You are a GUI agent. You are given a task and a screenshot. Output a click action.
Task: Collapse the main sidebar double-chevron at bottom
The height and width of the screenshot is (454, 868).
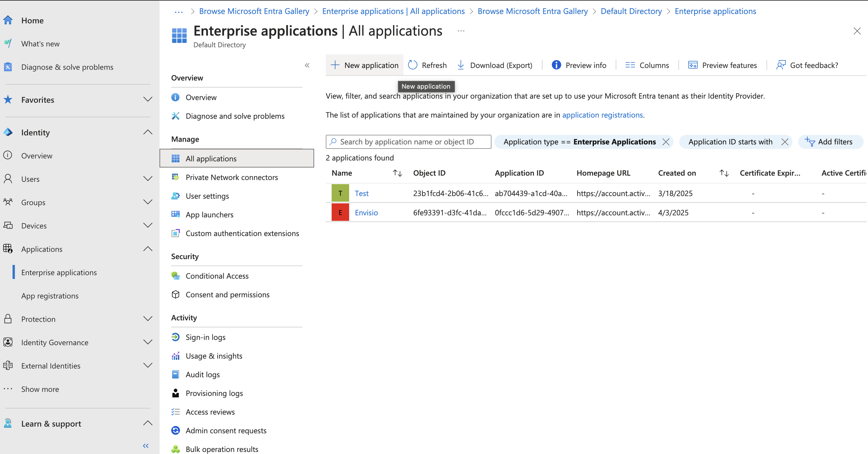146,446
